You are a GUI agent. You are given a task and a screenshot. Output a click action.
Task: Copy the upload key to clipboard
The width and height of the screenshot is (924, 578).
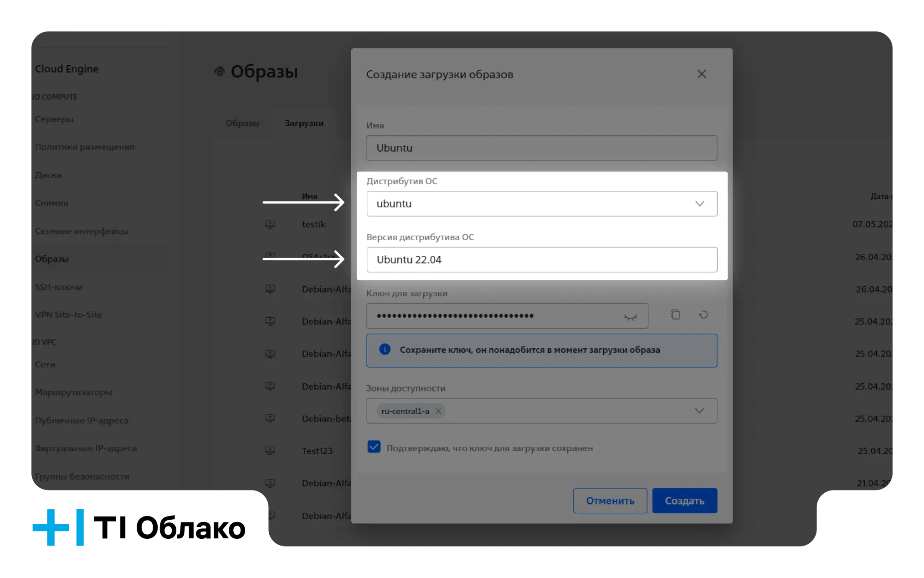[x=675, y=315]
